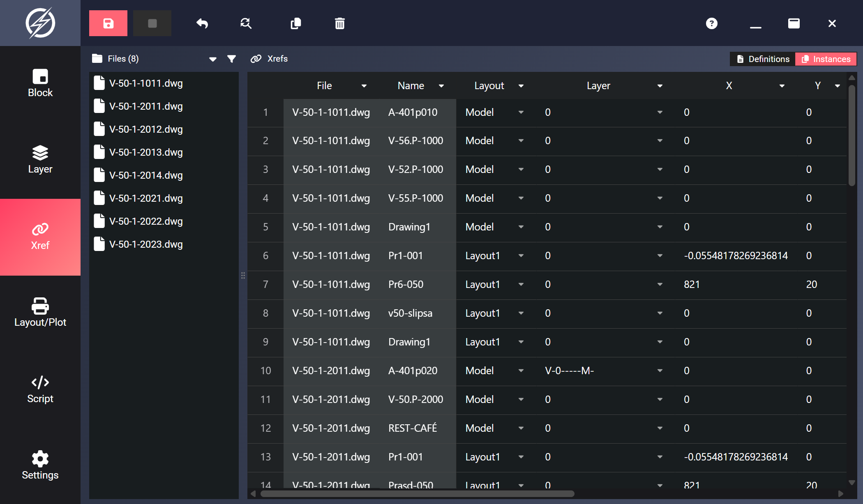Click the filter funnel icon
This screenshot has width=863, height=504.
(232, 59)
